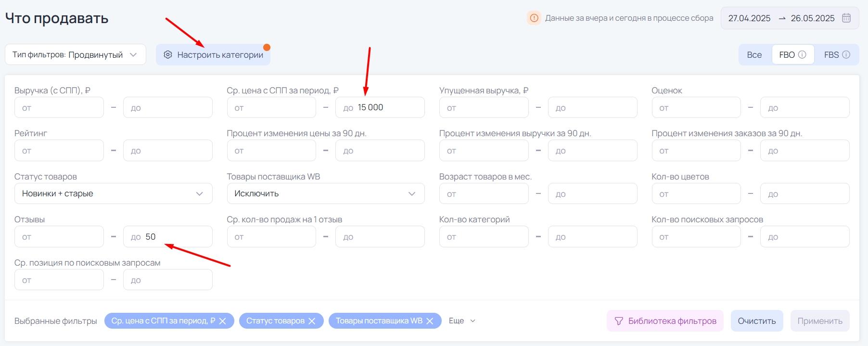Viewport: 868px width, 346px height.
Task: Click the Ср. цена 'до' field with 15 000
Action: 380,107
